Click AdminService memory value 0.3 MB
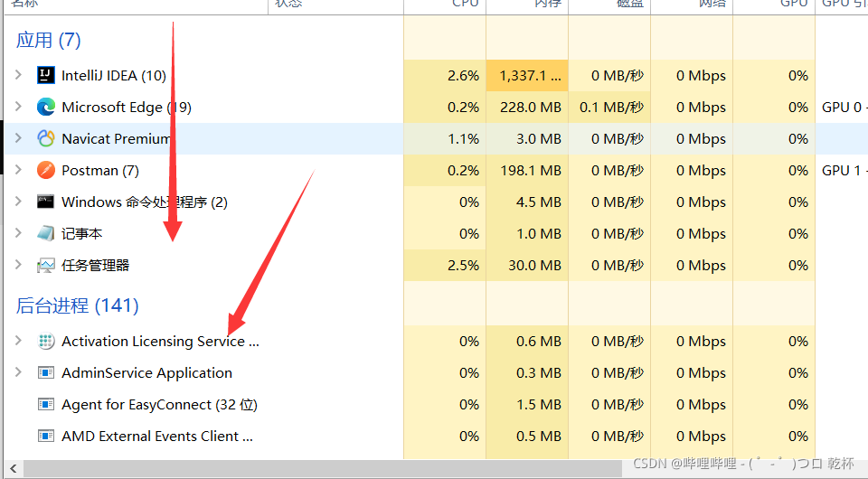This screenshot has height=479, width=868. pos(539,372)
